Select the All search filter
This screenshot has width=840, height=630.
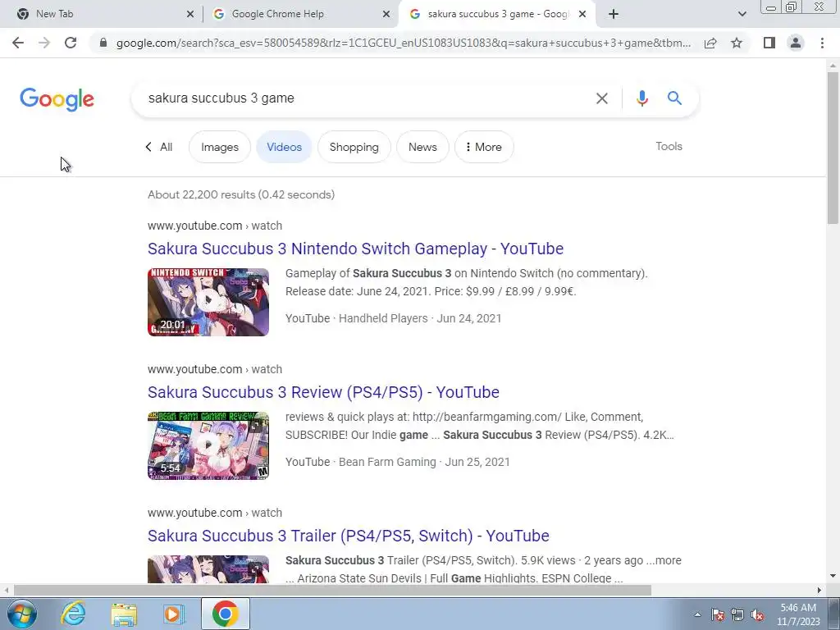[158, 147]
